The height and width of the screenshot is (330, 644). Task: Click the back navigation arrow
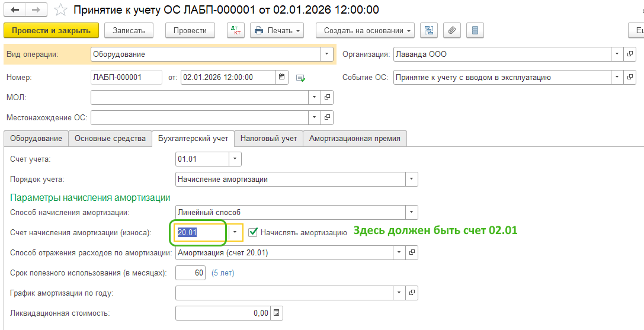14,10
